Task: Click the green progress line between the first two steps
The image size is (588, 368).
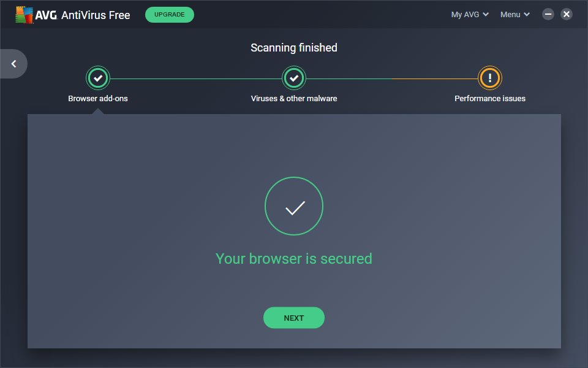Action: pyautogui.click(x=196, y=79)
